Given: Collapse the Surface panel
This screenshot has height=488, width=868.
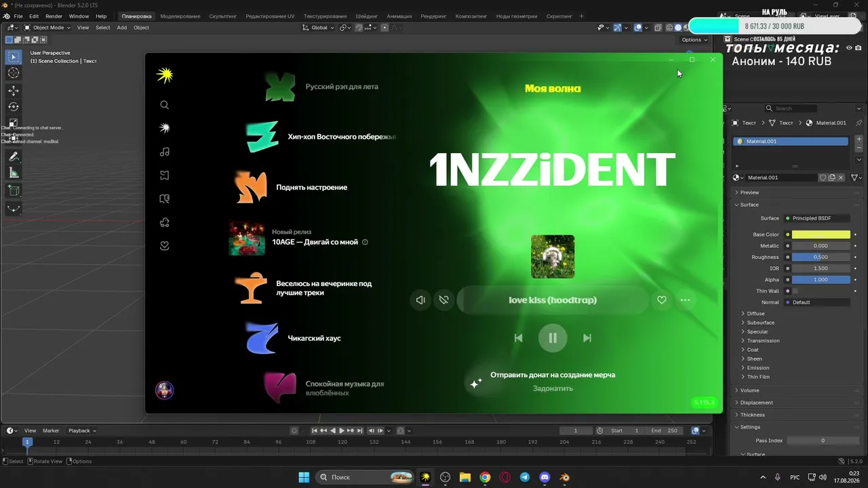Looking at the screenshot, I should pyautogui.click(x=749, y=205).
